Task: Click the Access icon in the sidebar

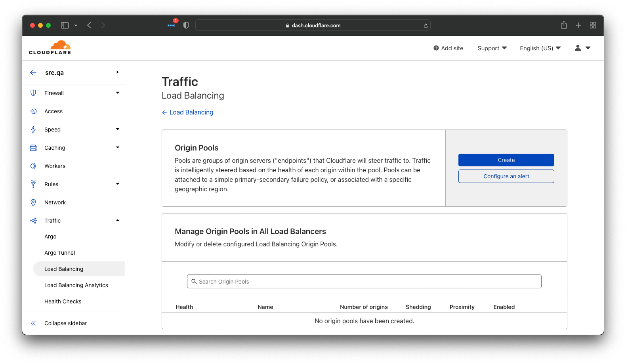Action: 33,111
